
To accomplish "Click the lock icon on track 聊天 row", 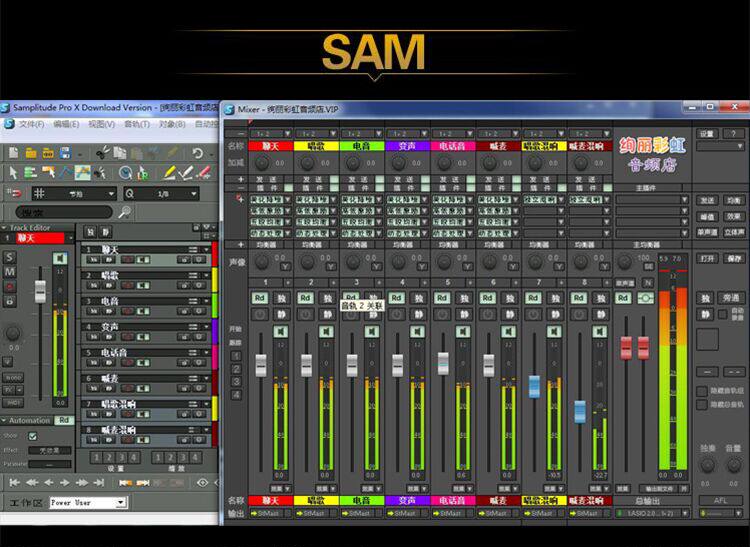I will [x=184, y=260].
